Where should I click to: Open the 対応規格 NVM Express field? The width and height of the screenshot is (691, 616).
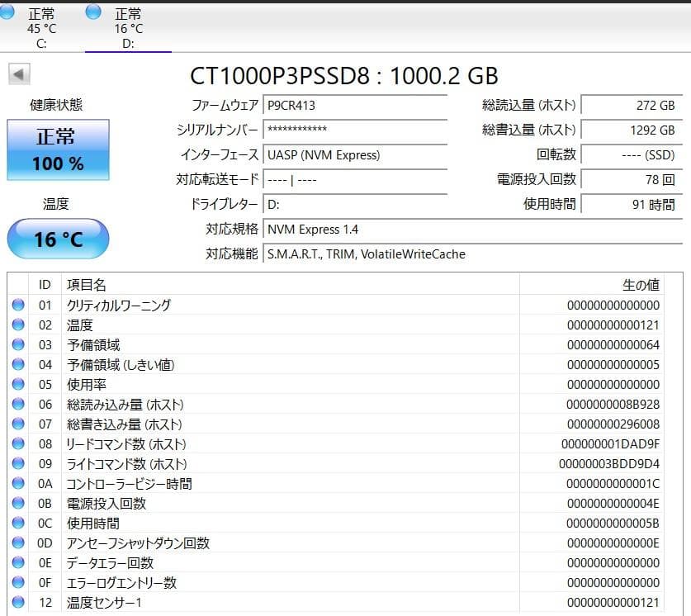pyautogui.click(x=347, y=230)
